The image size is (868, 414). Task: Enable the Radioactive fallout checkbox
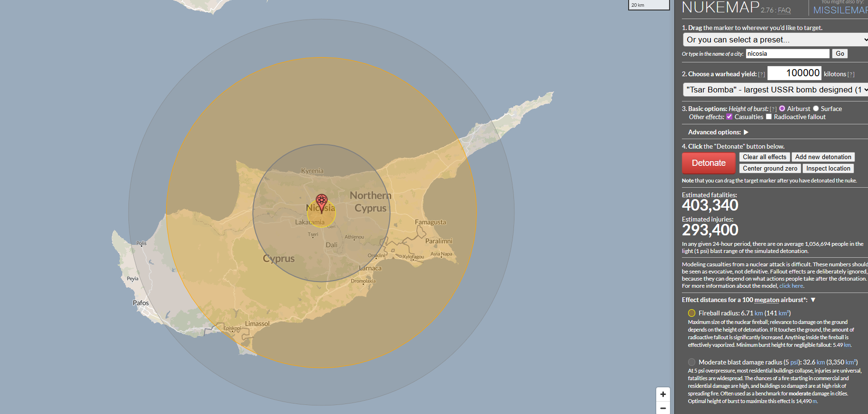point(769,117)
